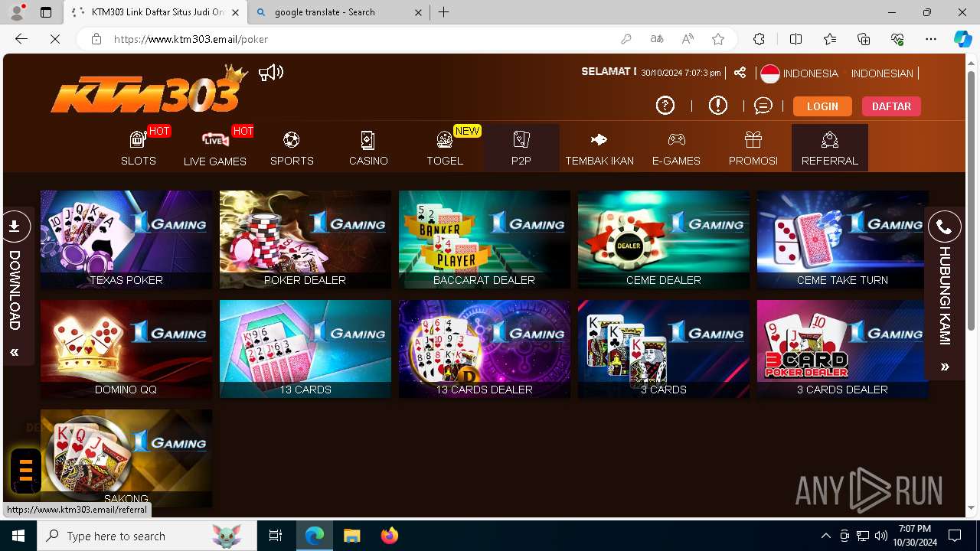The image size is (980, 551).
Task: Open the BACCARAT DEALER game
Action: click(x=485, y=240)
